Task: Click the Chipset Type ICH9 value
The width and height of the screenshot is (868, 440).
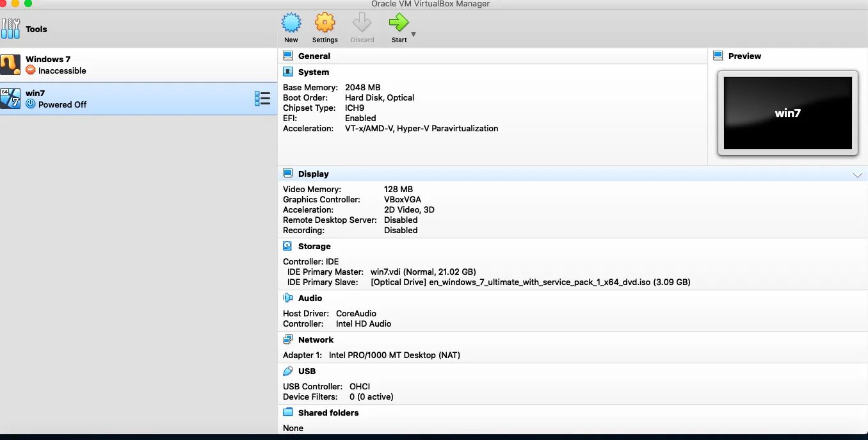Action: coord(355,108)
